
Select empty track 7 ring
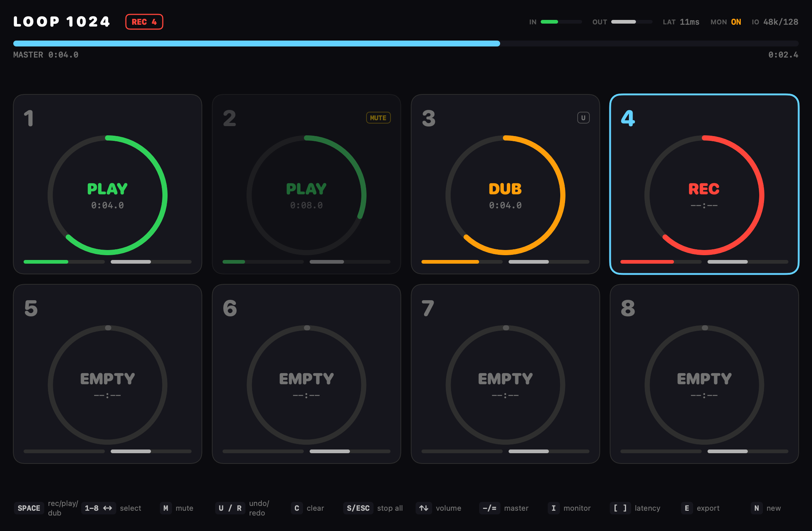(x=505, y=385)
